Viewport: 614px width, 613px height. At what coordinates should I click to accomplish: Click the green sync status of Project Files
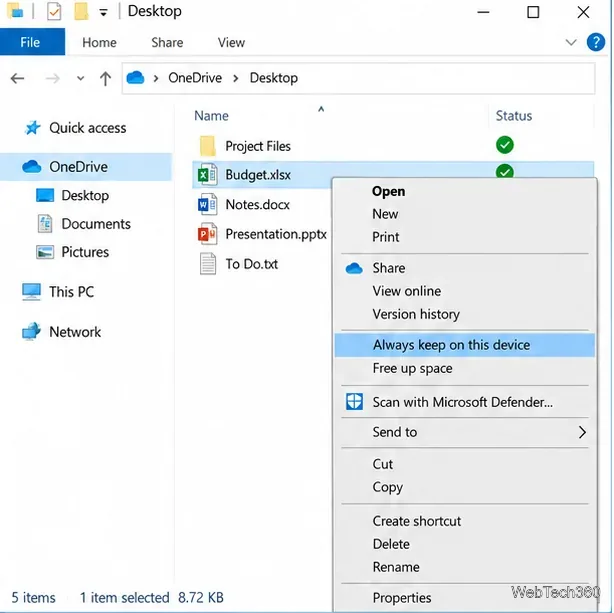pos(504,145)
